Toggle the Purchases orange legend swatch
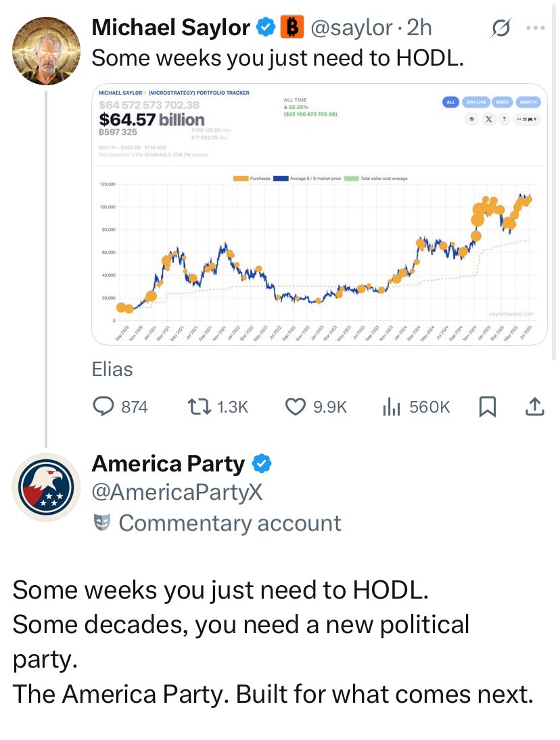 [241, 179]
